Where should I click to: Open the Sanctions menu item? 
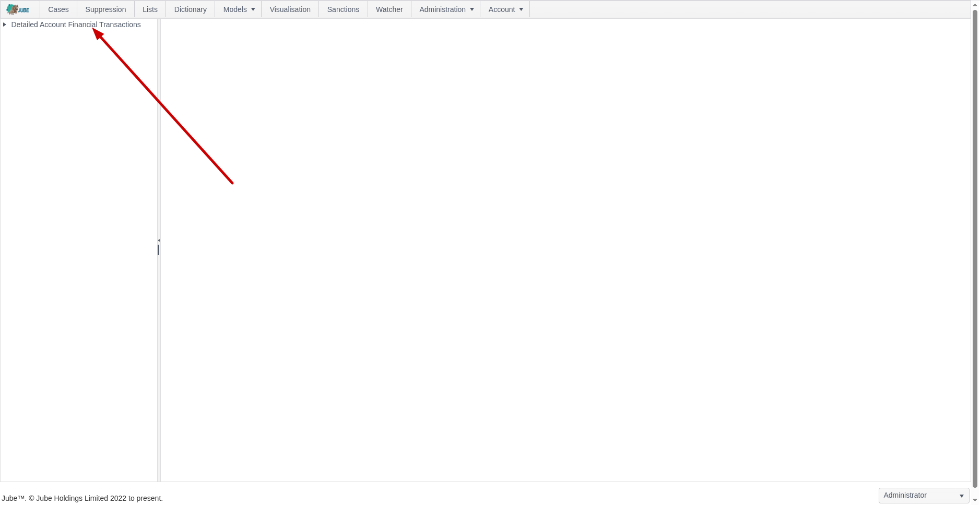tap(343, 9)
